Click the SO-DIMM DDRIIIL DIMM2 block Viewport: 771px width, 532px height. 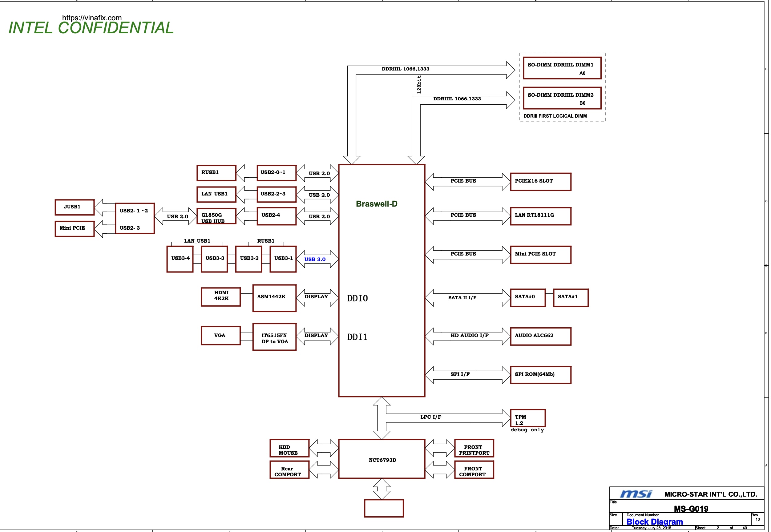click(562, 98)
